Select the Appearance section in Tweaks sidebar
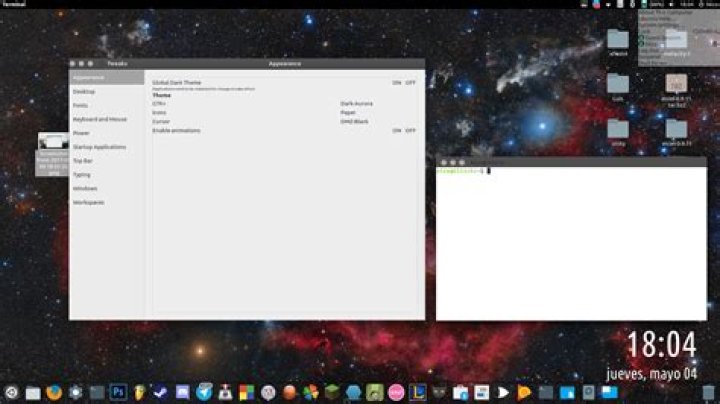 click(x=107, y=78)
